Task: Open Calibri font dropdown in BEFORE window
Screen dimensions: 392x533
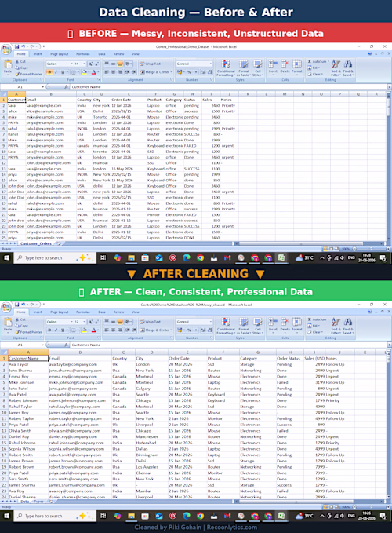Action: 71,64
